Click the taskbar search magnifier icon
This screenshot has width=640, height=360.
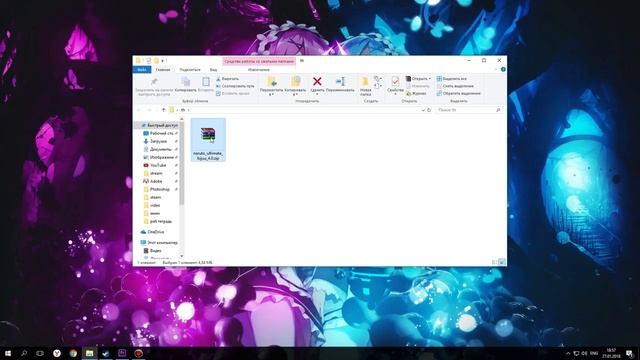click(x=24, y=353)
